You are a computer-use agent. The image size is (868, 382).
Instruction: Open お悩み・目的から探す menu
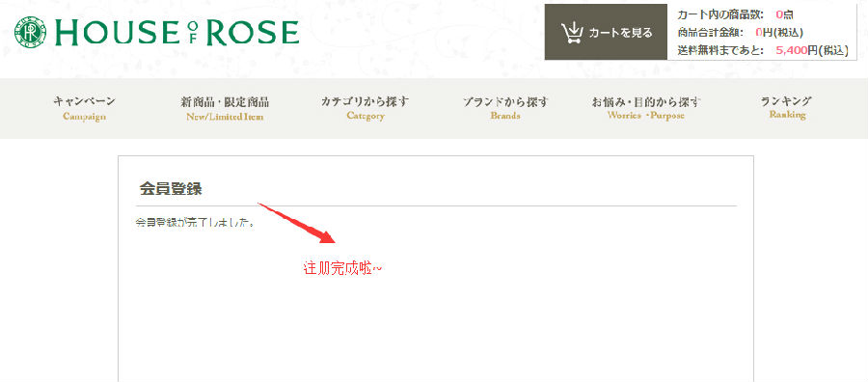(x=645, y=101)
